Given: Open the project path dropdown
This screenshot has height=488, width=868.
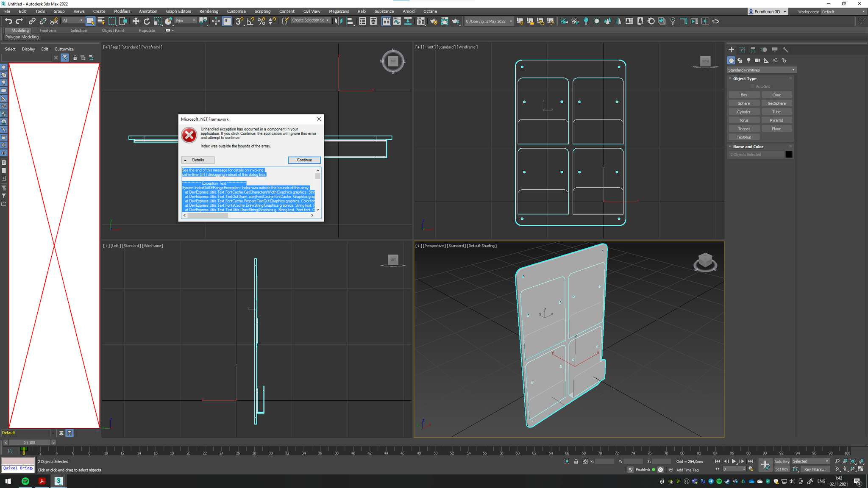Looking at the screenshot, I should [489, 21].
